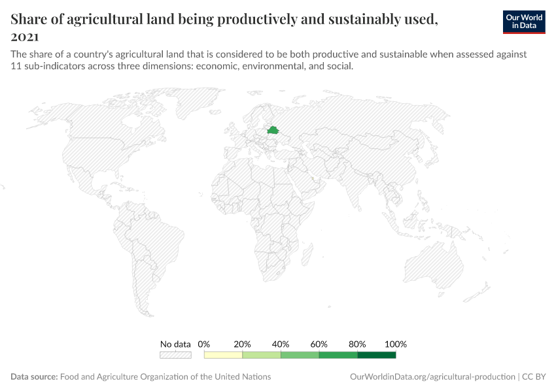Screen dimensions: 556x392
Task: Select the 80%-100% dark green legend bin
Action: point(376,355)
